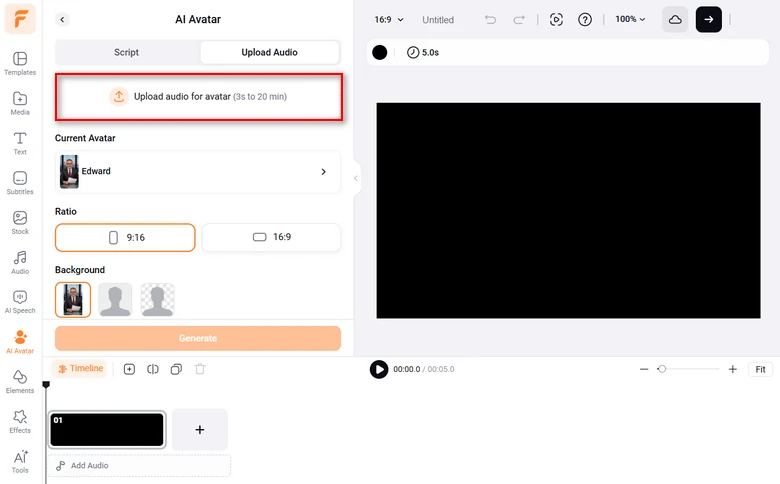The width and height of the screenshot is (780, 484).
Task: Select the 9:16 ratio option
Action: (125, 237)
